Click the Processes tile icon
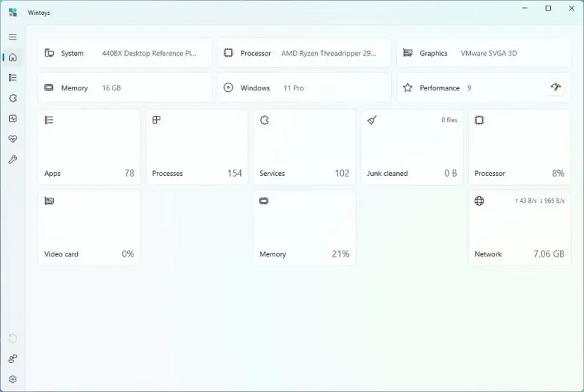 [x=157, y=119]
